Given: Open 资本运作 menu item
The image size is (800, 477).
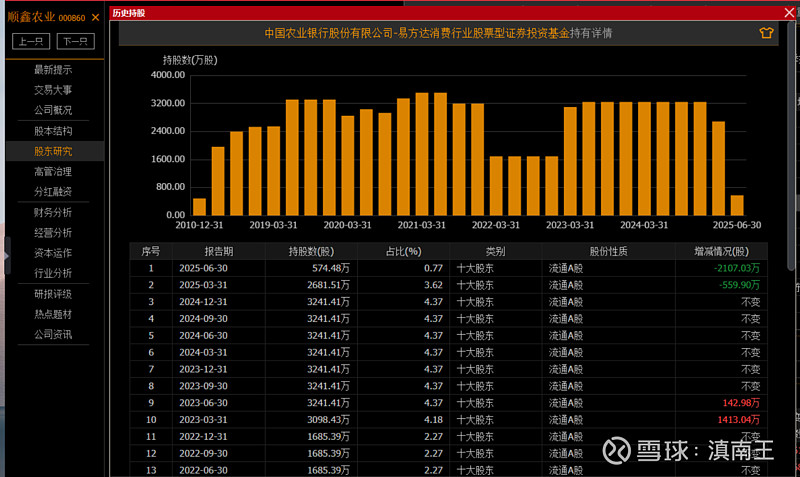Looking at the screenshot, I should [x=53, y=253].
